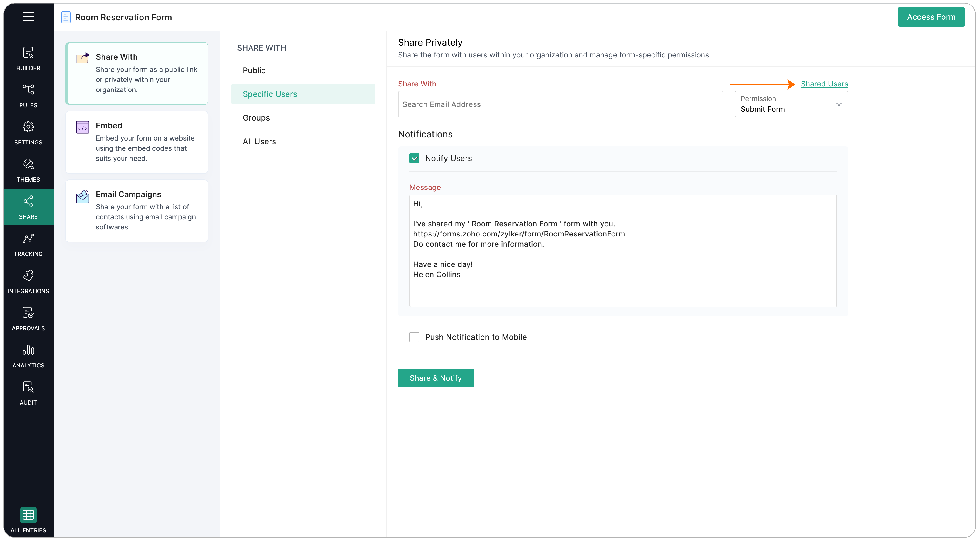Open the Approvals section icon
This screenshot has height=543, width=980.
[28, 313]
